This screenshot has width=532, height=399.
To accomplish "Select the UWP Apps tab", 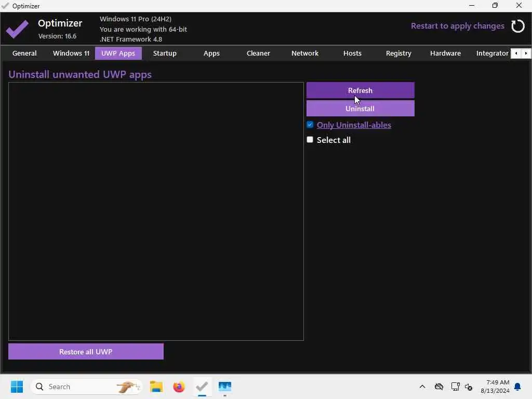I will click(118, 54).
